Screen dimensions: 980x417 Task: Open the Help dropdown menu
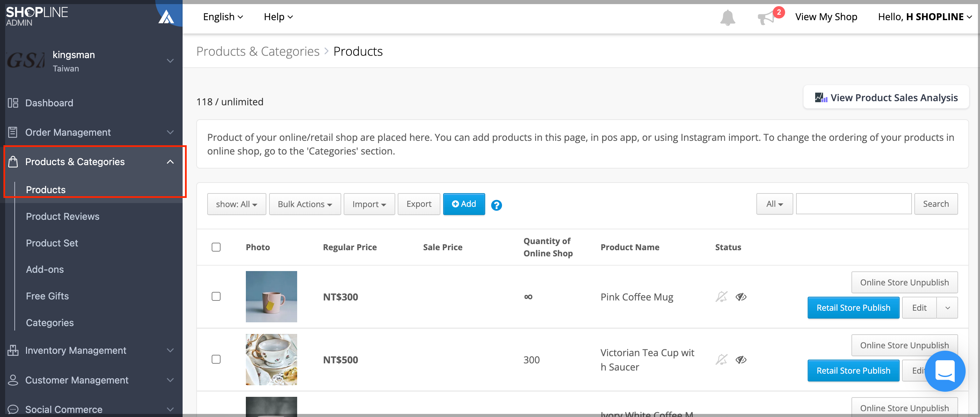pyautogui.click(x=278, y=17)
